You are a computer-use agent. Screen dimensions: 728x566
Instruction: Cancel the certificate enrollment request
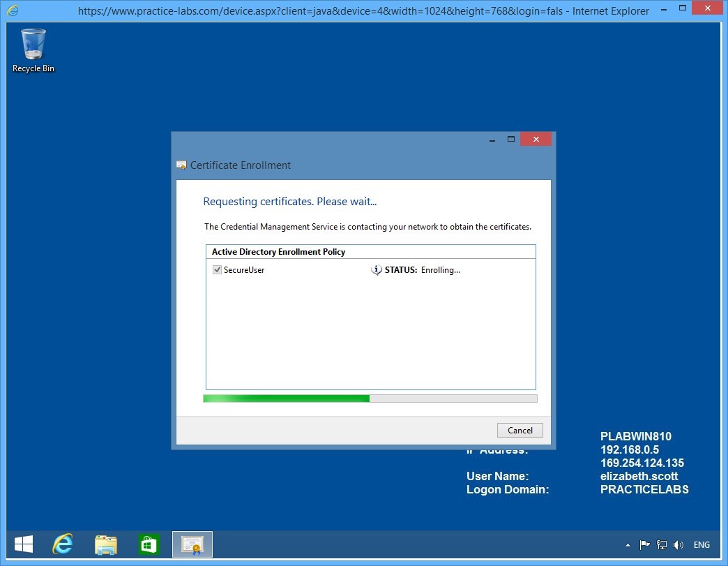point(520,430)
